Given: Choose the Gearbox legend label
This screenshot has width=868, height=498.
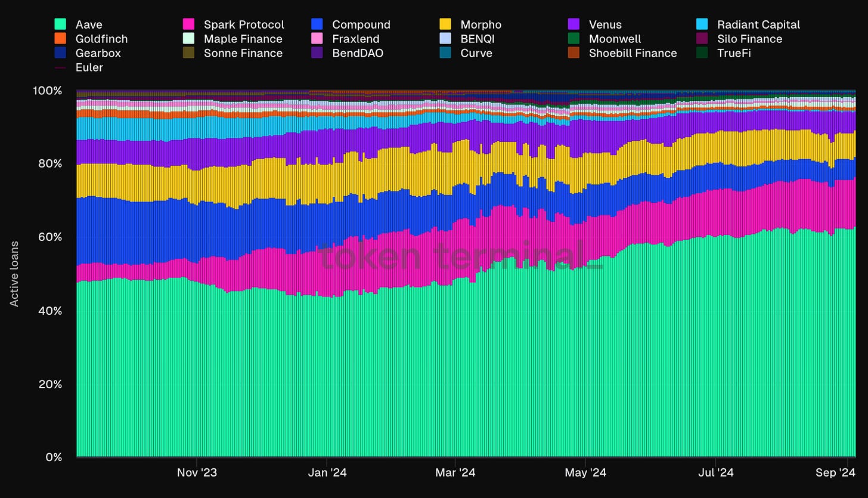Looking at the screenshot, I should pyautogui.click(x=98, y=53).
